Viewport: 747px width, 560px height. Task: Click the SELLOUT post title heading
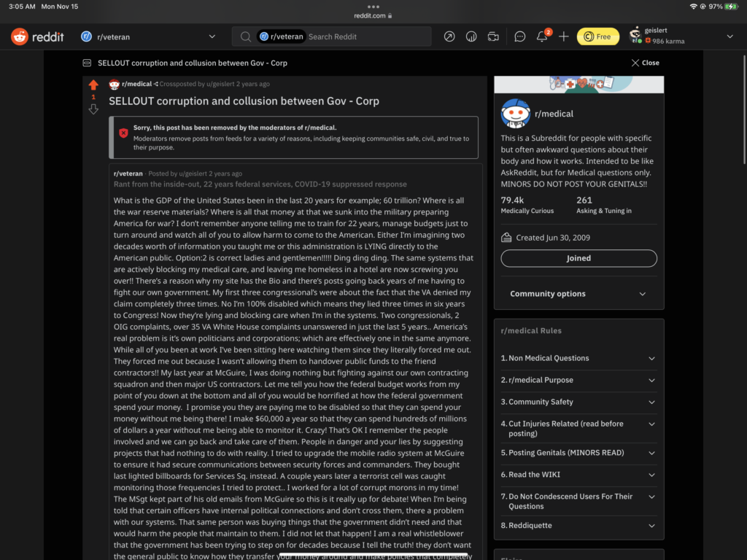pos(244,101)
